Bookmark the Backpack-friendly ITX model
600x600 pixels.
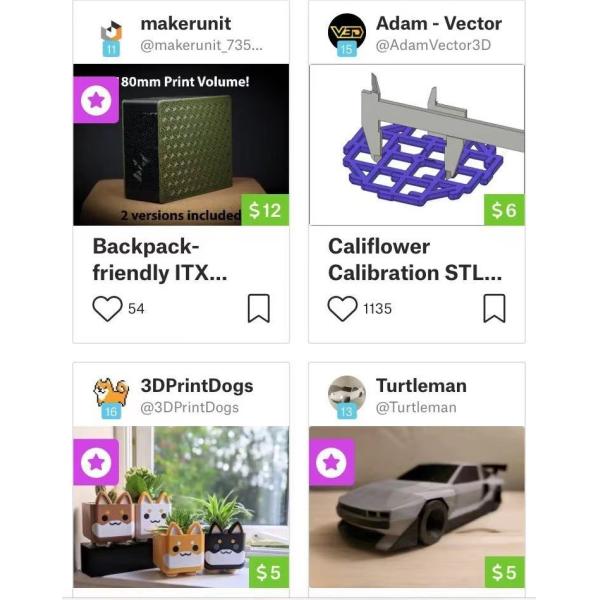pos(259,308)
